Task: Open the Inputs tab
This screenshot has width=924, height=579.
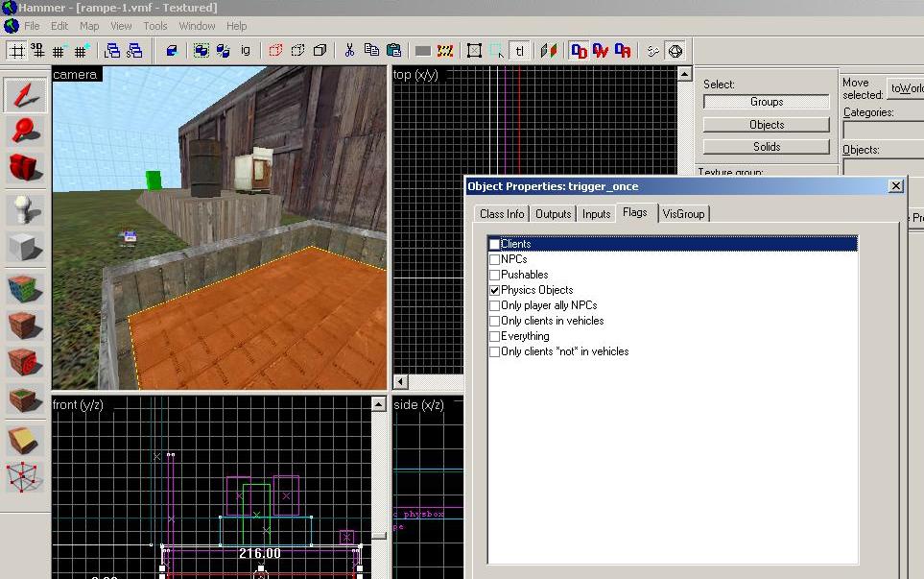Action: pos(597,214)
